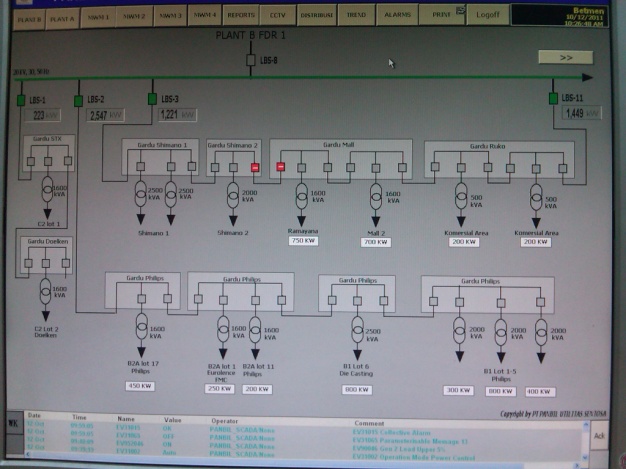
Task: Select the C2 Lot 2 Doelken transformer symbol
Action: coord(46,292)
